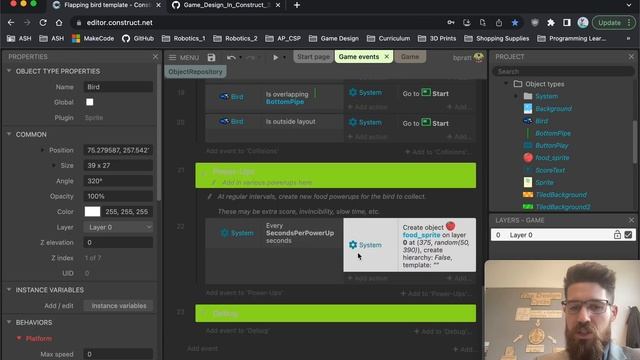Select the ObjectRepository tab

pos(196,71)
